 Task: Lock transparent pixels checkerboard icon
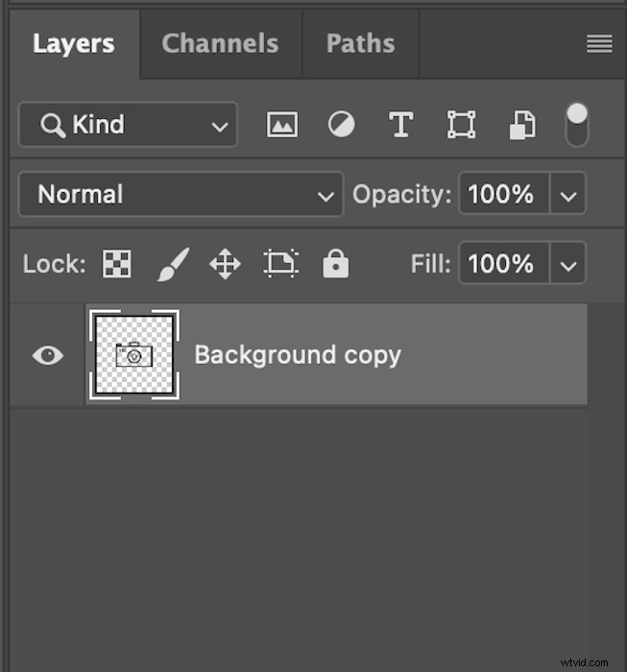click(x=116, y=264)
